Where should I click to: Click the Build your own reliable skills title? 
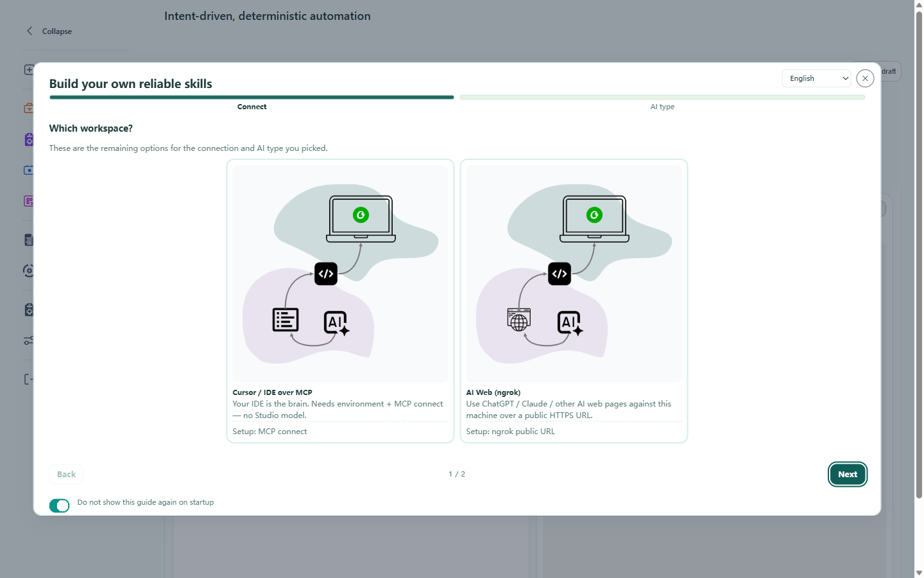click(131, 84)
